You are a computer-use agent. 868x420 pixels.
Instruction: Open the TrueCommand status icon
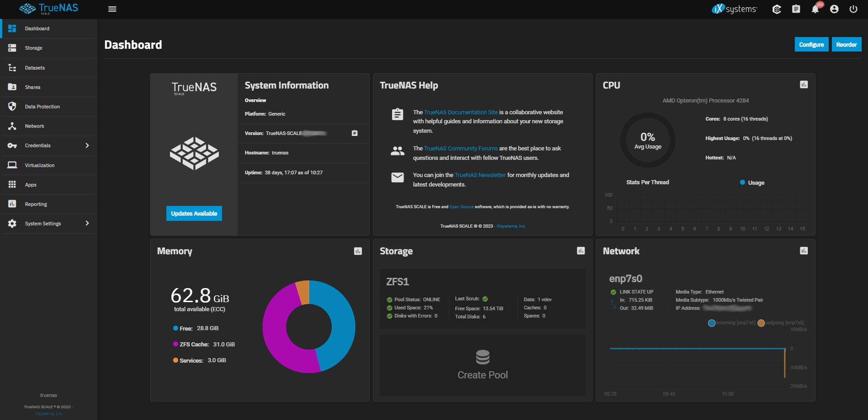pyautogui.click(x=777, y=9)
